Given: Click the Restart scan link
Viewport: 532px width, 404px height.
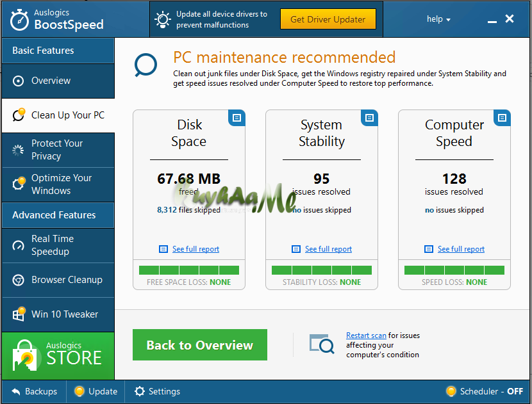Looking at the screenshot, I should 366,335.
